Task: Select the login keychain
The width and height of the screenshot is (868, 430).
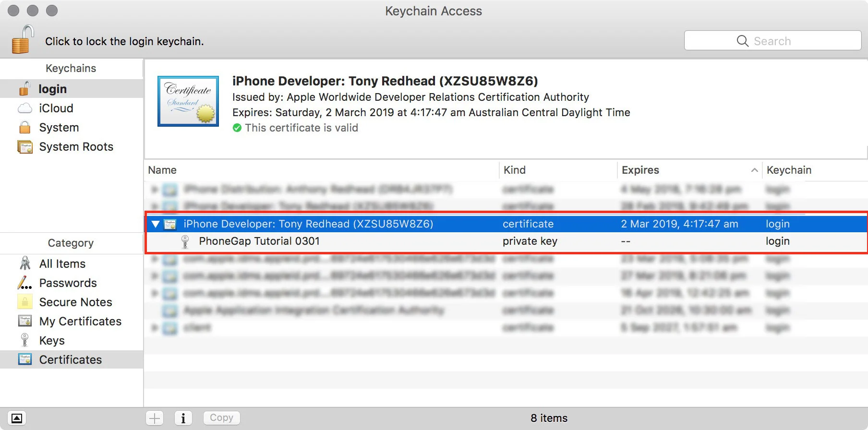Action: [72, 89]
